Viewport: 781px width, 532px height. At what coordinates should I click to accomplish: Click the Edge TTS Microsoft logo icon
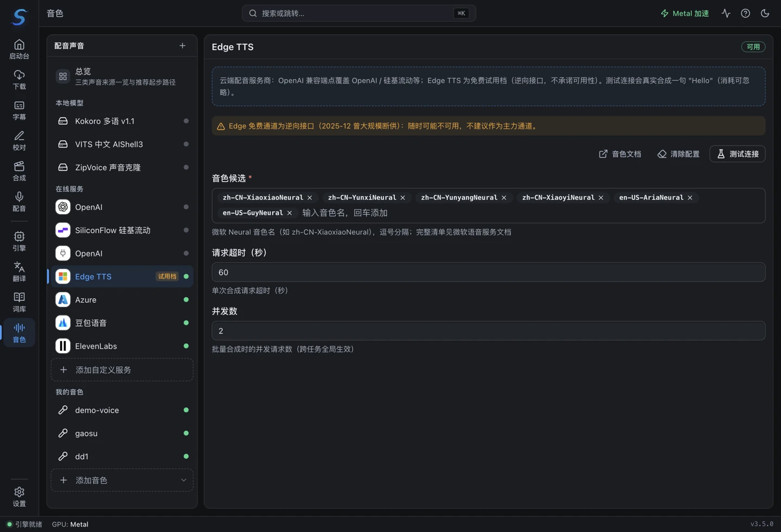coord(63,277)
